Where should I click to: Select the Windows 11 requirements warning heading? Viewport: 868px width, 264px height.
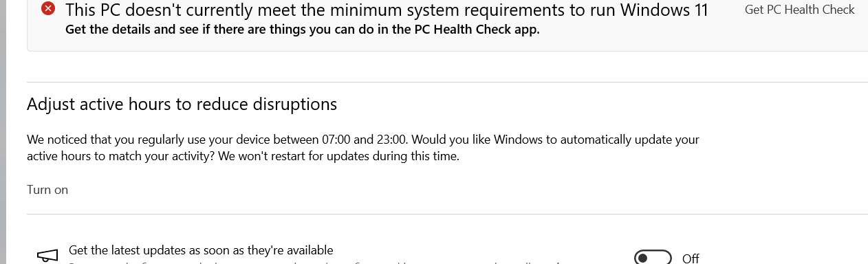pyautogui.click(x=387, y=10)
